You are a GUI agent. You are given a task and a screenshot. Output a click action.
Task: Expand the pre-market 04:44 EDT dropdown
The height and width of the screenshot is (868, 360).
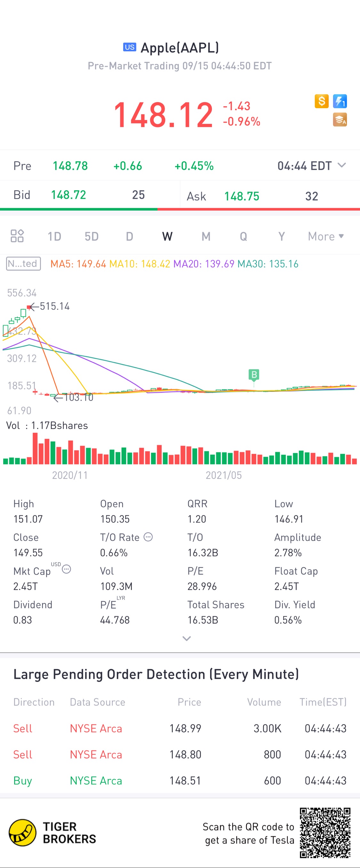[311, 166]
